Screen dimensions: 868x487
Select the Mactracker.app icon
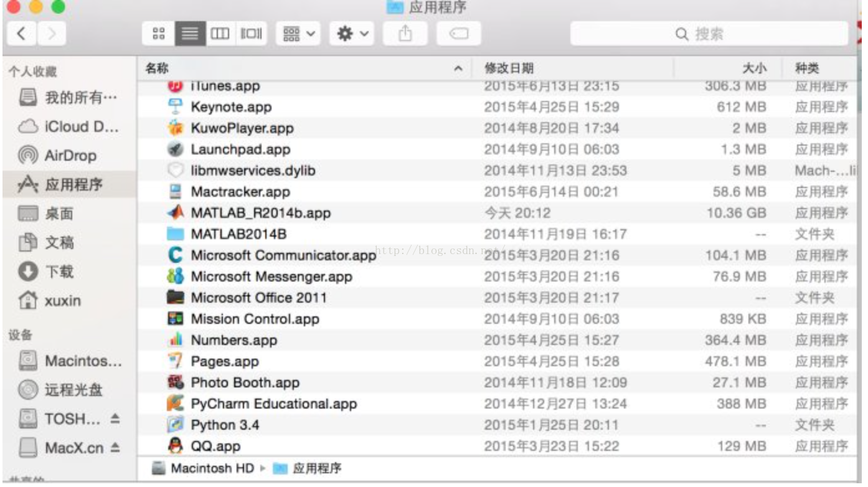click(x=176, y=192)
